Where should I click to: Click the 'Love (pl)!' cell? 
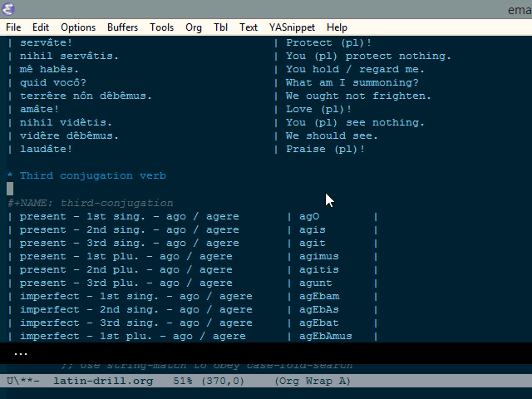pos(318,109)
